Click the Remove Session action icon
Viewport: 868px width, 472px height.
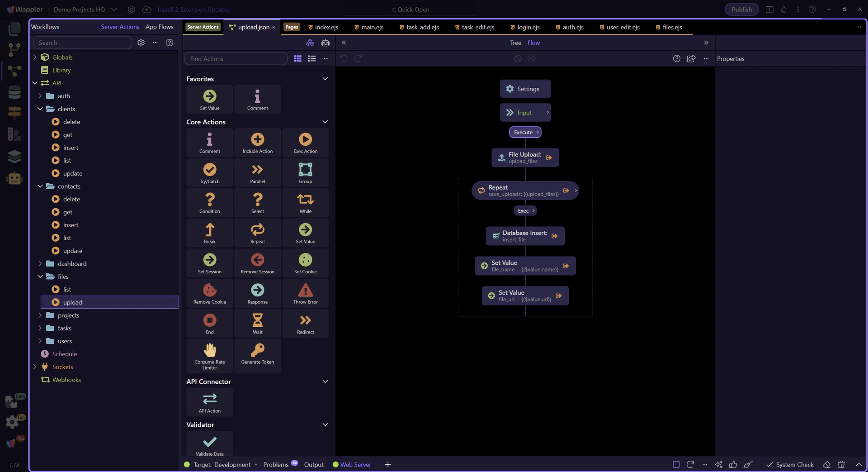257,260
